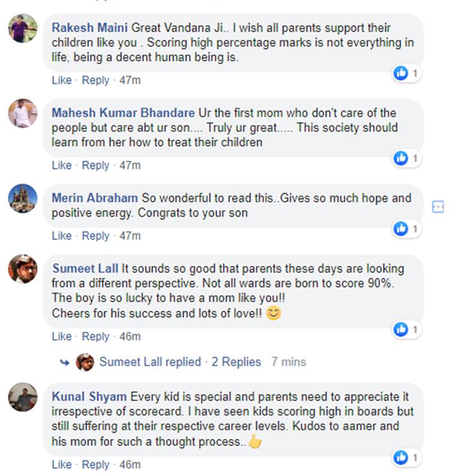Click the like reaction icon on Kunal Shyam's comment

click(400, 458)
